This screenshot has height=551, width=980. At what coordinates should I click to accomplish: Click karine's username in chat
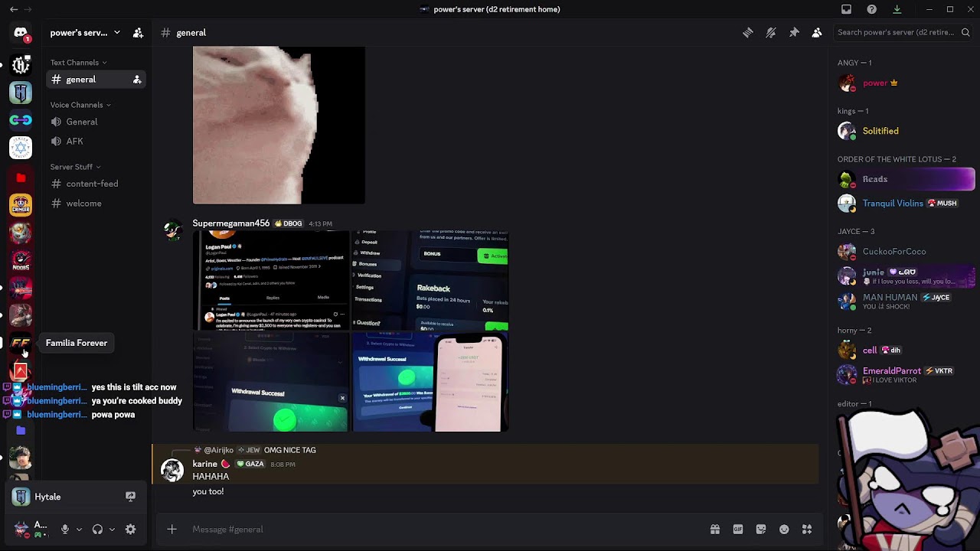204,464
